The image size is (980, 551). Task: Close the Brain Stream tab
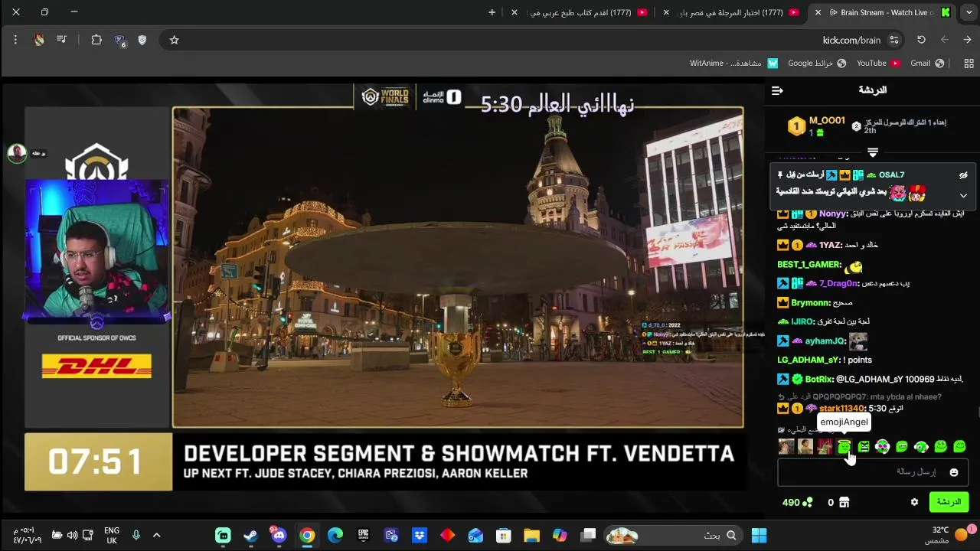(x=818, y=12)
